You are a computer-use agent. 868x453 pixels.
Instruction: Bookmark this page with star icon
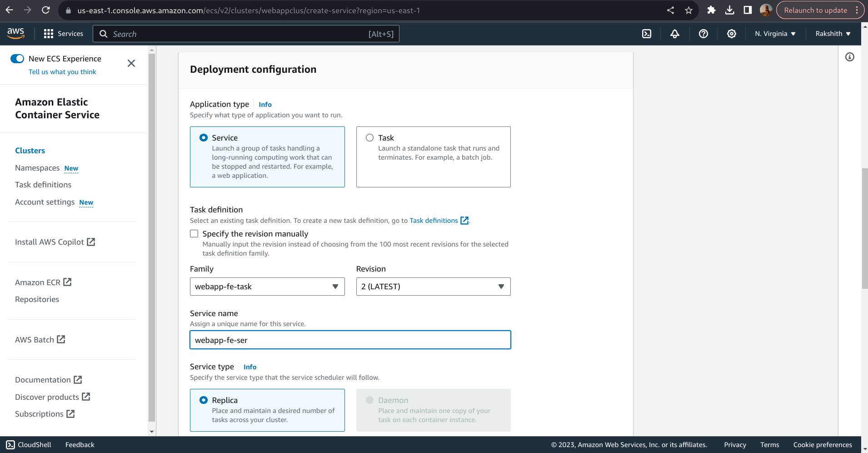click(x=688, y=10)
